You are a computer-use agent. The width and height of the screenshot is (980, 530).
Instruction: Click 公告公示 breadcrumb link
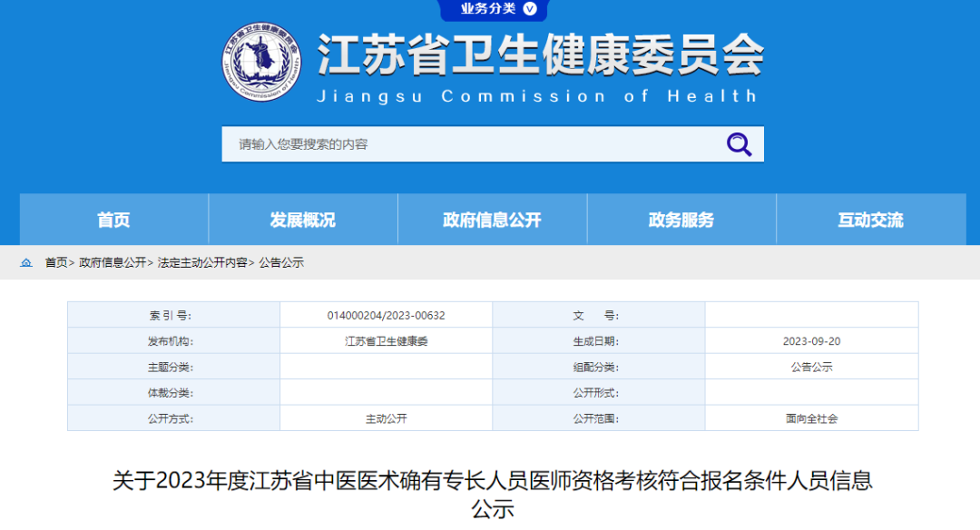point(281,262)
